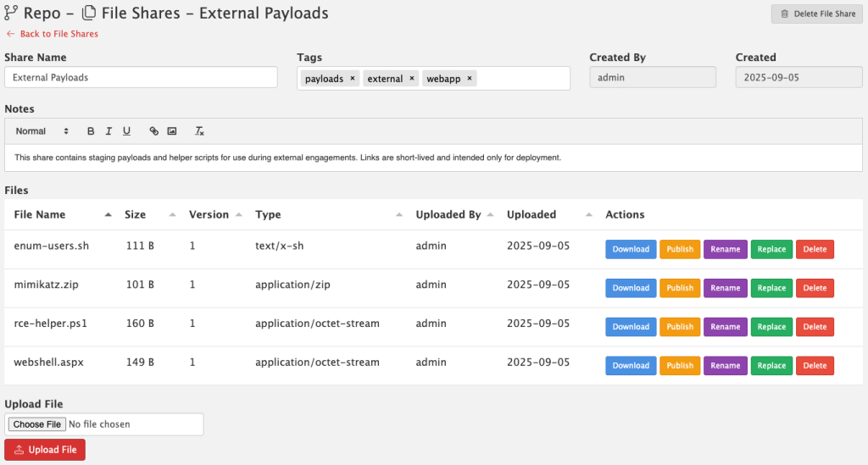Open the Normal text style dropdown
This screenshot has height=465, width=868.
click(x=42, y=131)
